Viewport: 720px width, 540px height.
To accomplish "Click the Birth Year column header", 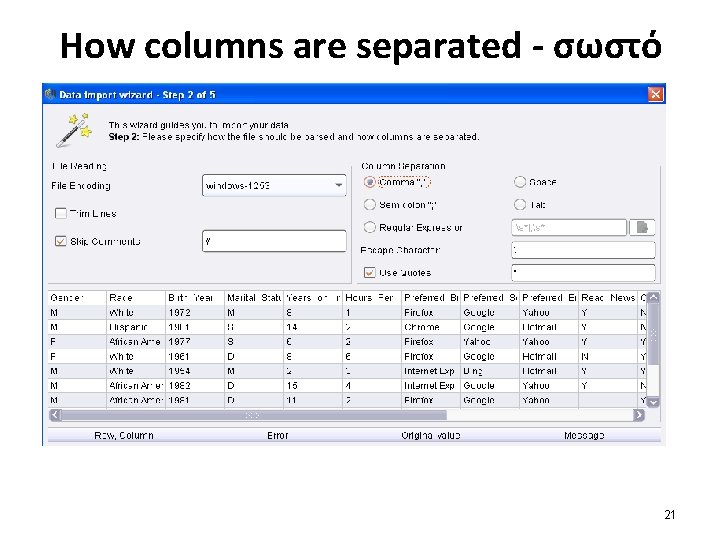I will 193,298.
